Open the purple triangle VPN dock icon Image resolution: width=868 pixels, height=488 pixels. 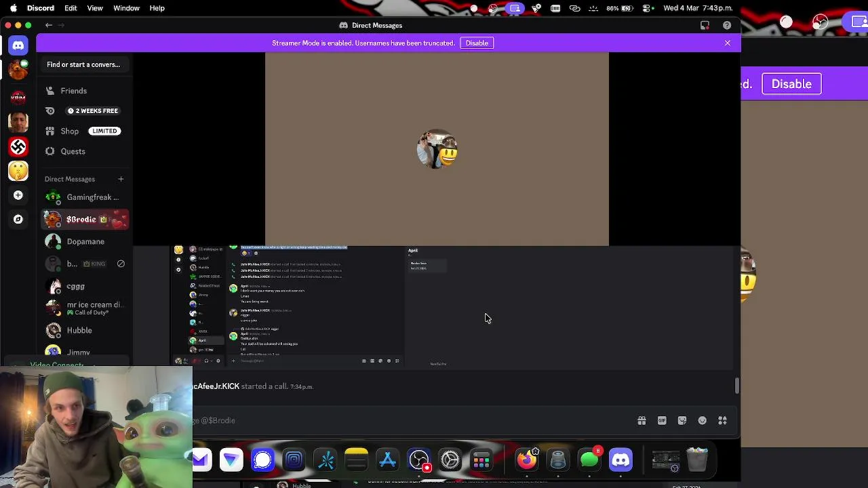(x=231, y=460)
